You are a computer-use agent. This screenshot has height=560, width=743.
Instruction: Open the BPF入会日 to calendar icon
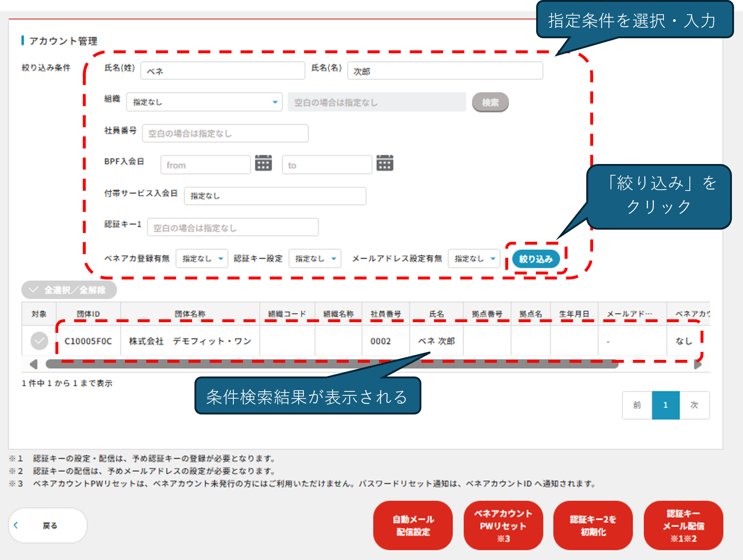click(385, 163)
